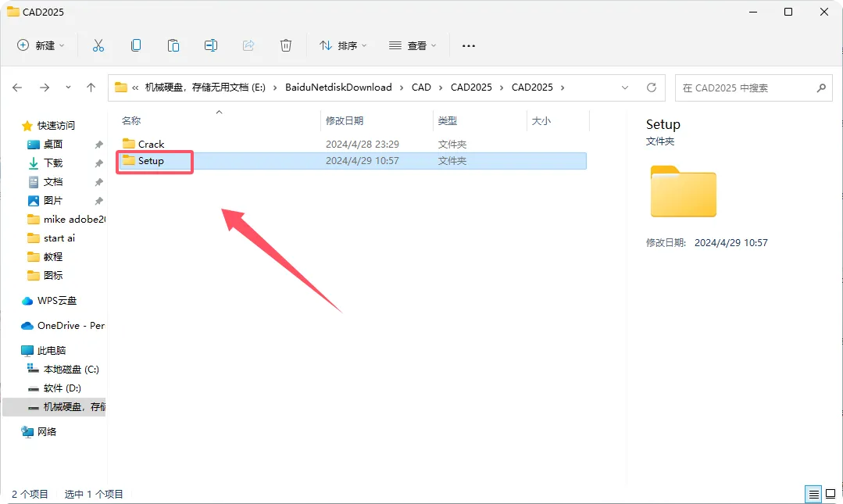This screenshot has height=504, width=843.
Task: Click the Delete trash bin icon
Action: (x=286, y=46)
